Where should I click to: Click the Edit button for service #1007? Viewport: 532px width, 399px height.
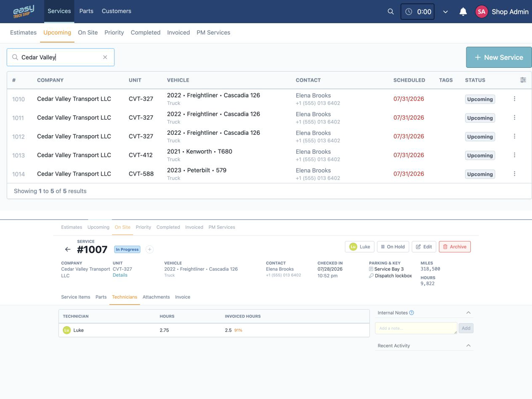(x=424, y=246)
